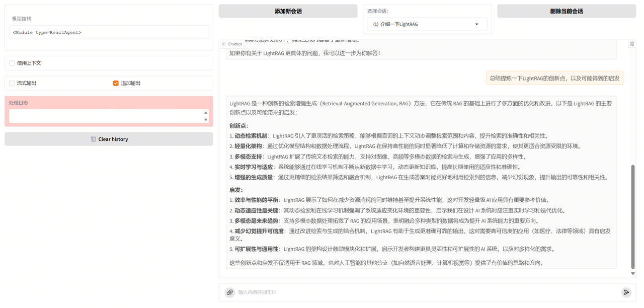
Task: Uncheck the 追加输出 checkbox
Action: (x=116, y=83)
